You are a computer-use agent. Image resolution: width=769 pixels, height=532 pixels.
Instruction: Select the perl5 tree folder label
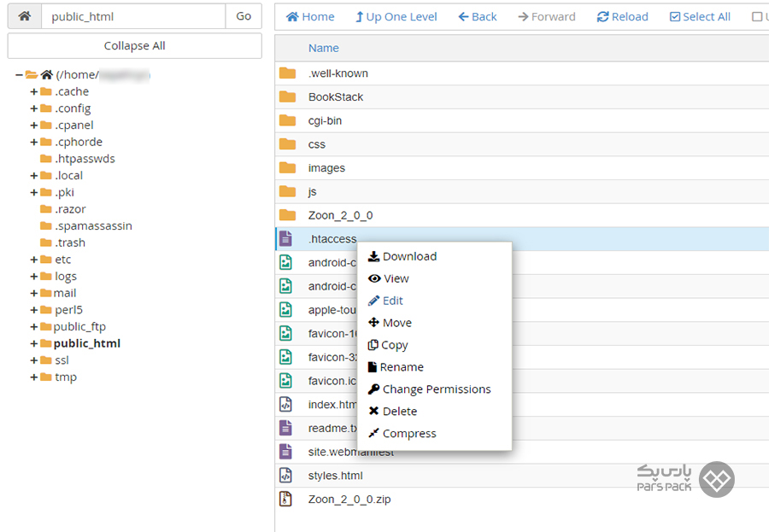68,310
